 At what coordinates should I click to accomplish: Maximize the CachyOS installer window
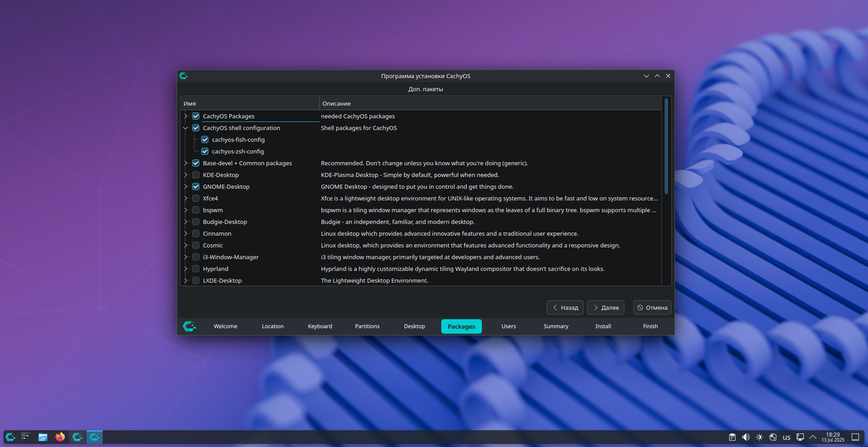point(657,76)
